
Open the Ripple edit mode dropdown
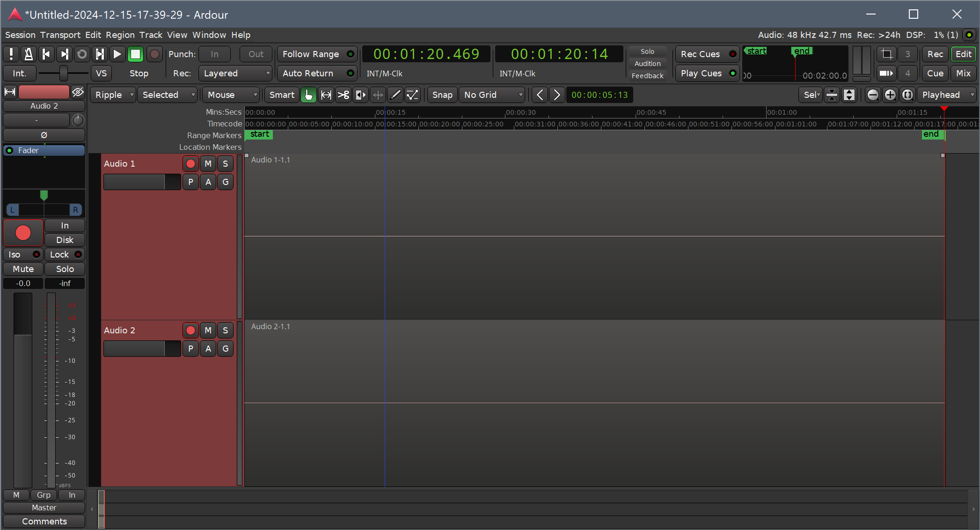click(113, 95)
